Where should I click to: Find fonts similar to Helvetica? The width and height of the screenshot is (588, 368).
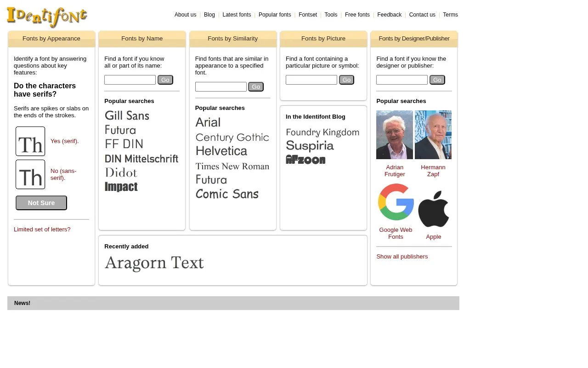221,151
